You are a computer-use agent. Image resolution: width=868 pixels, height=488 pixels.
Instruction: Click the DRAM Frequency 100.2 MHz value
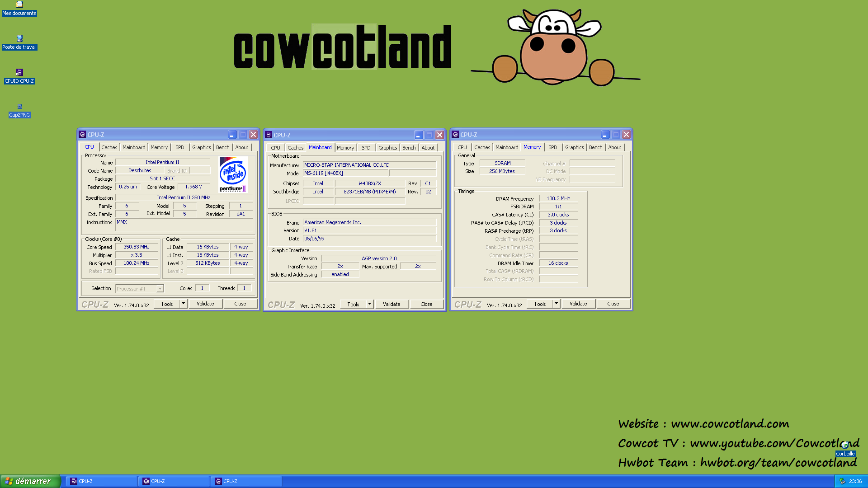coord(558,198)
